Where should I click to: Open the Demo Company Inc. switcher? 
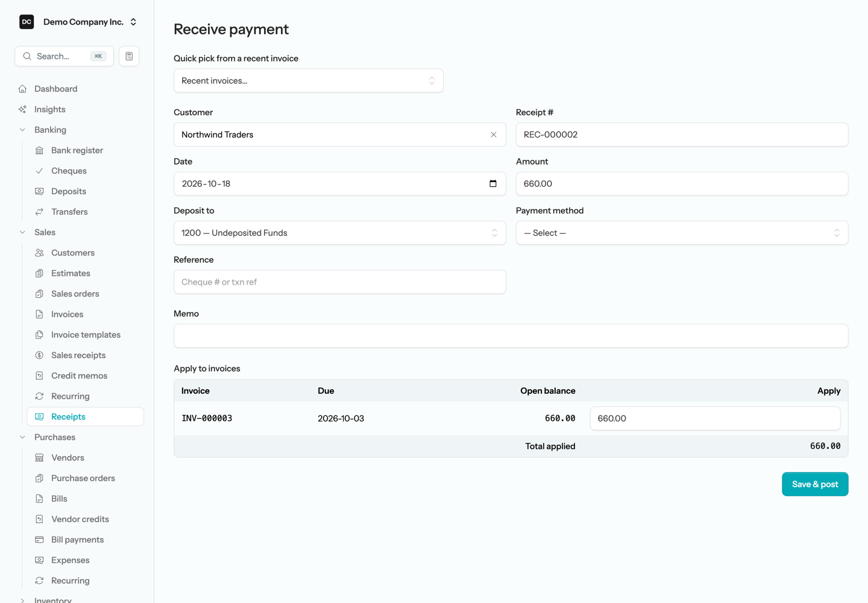pyautogui.click(x=78, y=22)
